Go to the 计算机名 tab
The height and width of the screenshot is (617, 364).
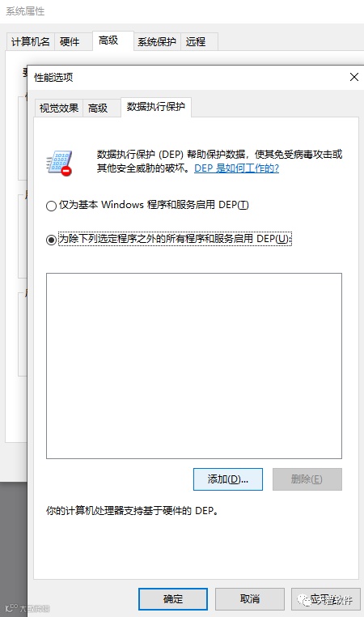tap(31, 42)
